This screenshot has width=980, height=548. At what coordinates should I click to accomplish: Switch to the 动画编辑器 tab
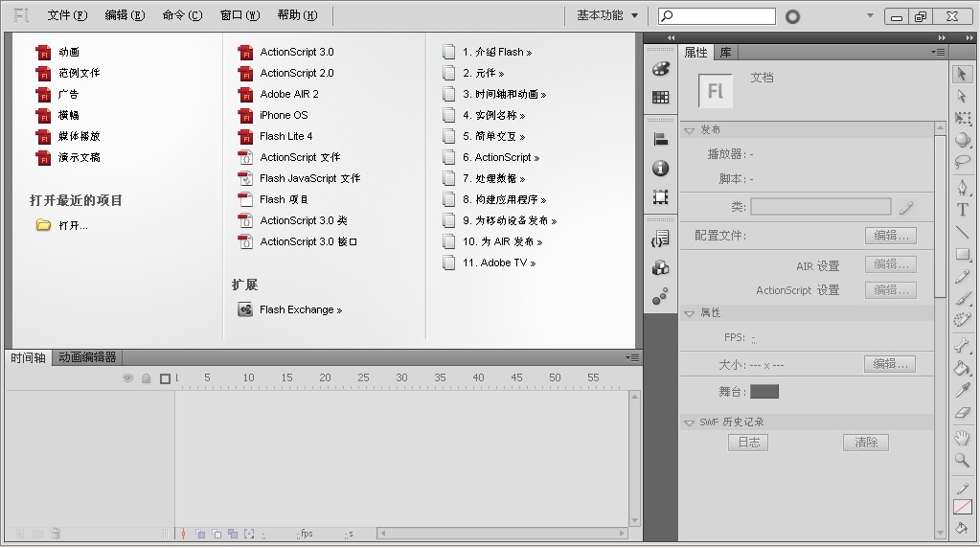click(87, 357)
